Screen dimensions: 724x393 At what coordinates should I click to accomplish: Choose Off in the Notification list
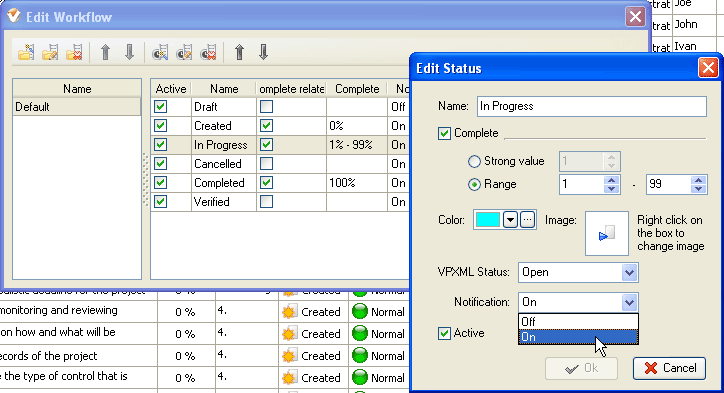pos(578,321)
